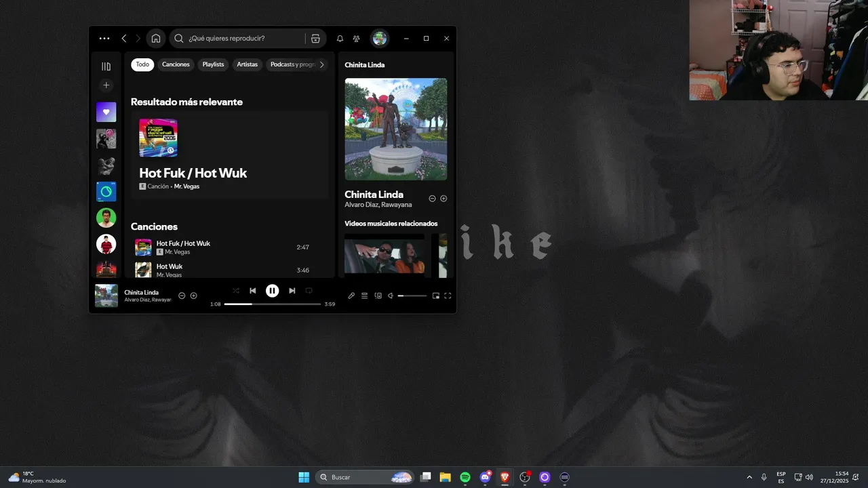
Task: Adjust the Spotify volume slider
Action: (x=412, y=296)
